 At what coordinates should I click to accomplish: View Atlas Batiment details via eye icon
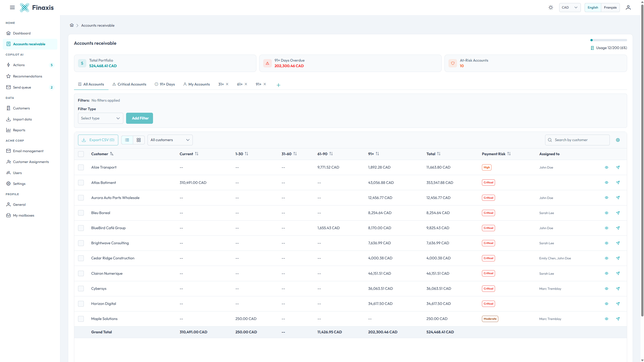[x=607, y=182]
